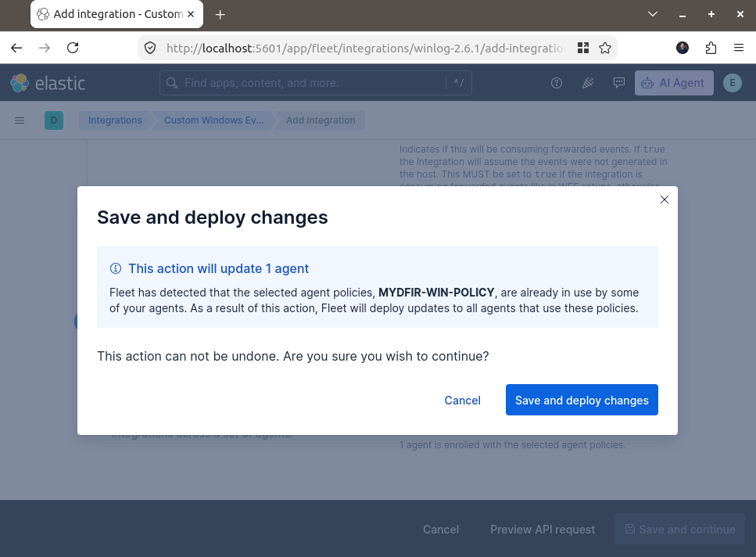Open the D space selector
The width and height of the screenshot is (756, 557).
54,120
